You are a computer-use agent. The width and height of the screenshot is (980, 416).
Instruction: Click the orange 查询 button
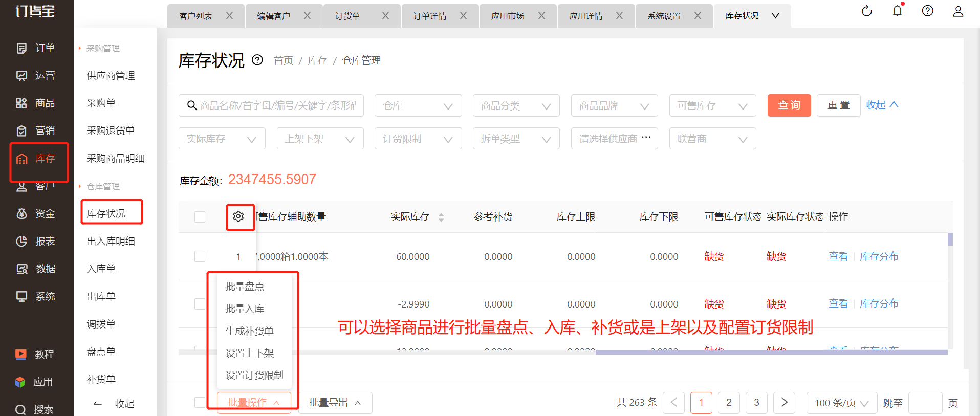(789, 105)
